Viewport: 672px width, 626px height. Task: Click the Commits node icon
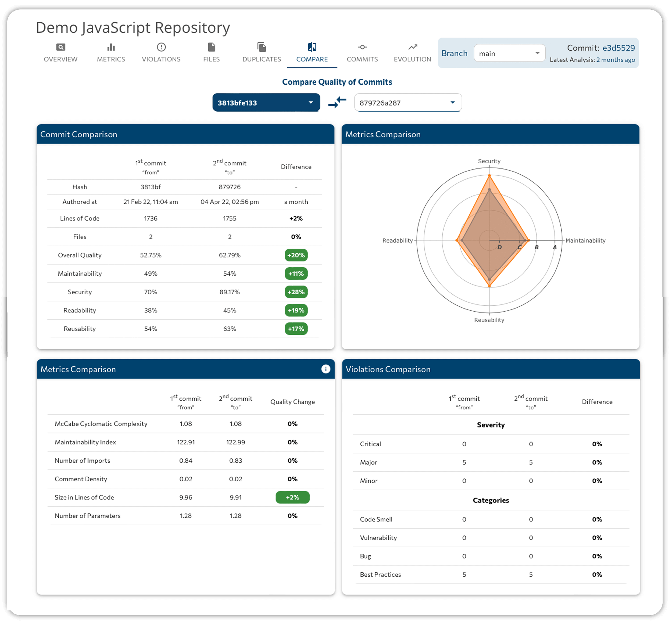[362, 47]
